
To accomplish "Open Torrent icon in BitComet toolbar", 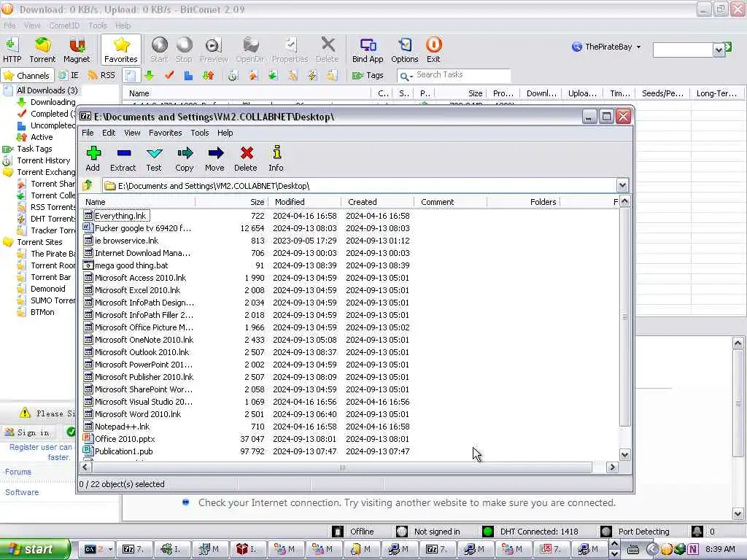I will [x=42, y=50].
